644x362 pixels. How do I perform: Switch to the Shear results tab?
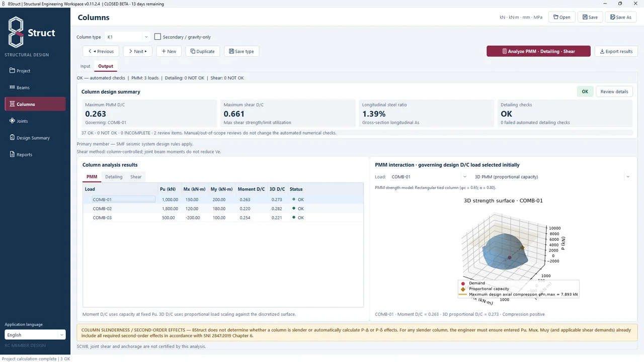coord(136,176)
